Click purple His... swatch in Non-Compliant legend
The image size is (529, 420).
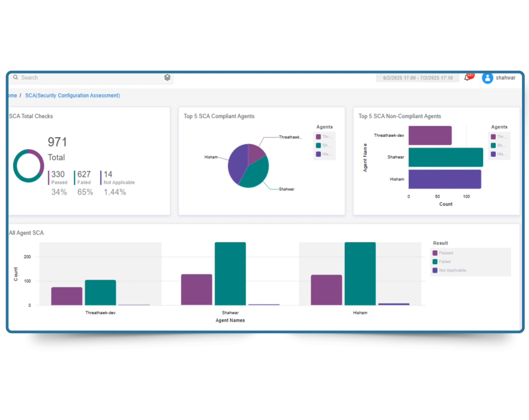(x=493, y=154)
